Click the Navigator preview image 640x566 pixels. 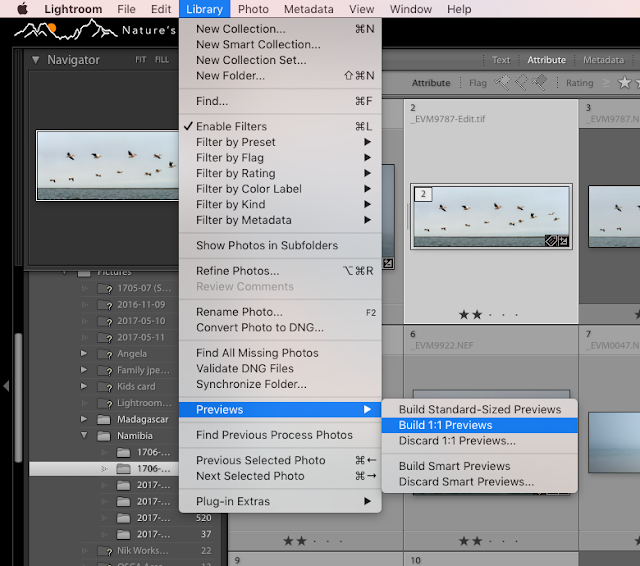[x=107, y=165]
